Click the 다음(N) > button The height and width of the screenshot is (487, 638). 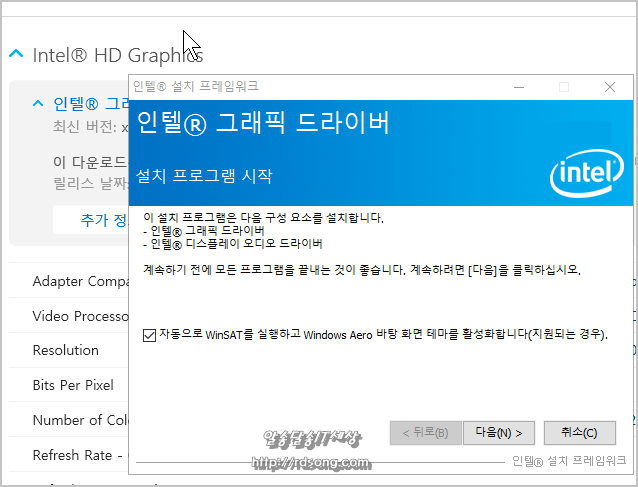(x=498, y=432)
